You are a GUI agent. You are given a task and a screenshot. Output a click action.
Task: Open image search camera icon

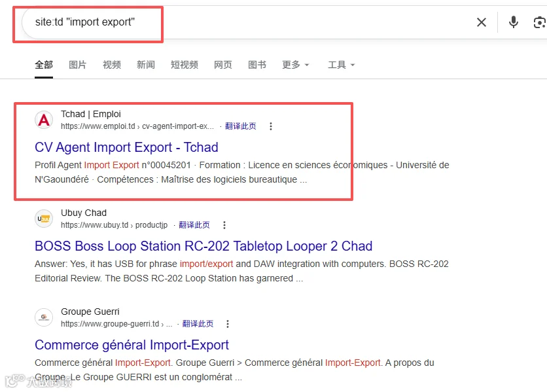[540, 23]
